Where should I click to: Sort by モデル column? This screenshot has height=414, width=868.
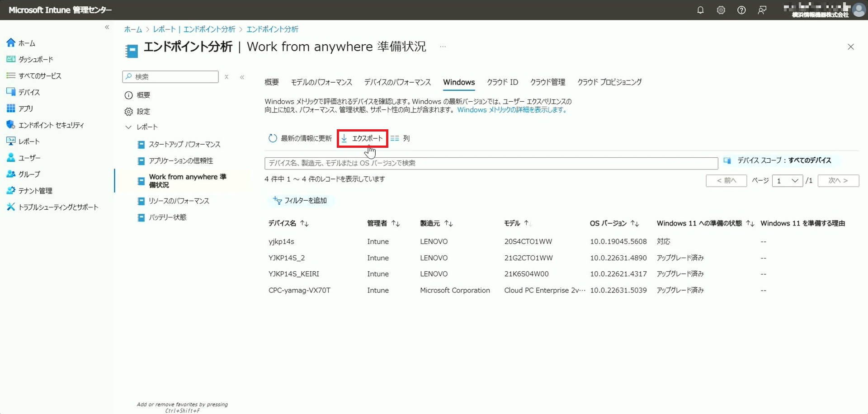517,223
